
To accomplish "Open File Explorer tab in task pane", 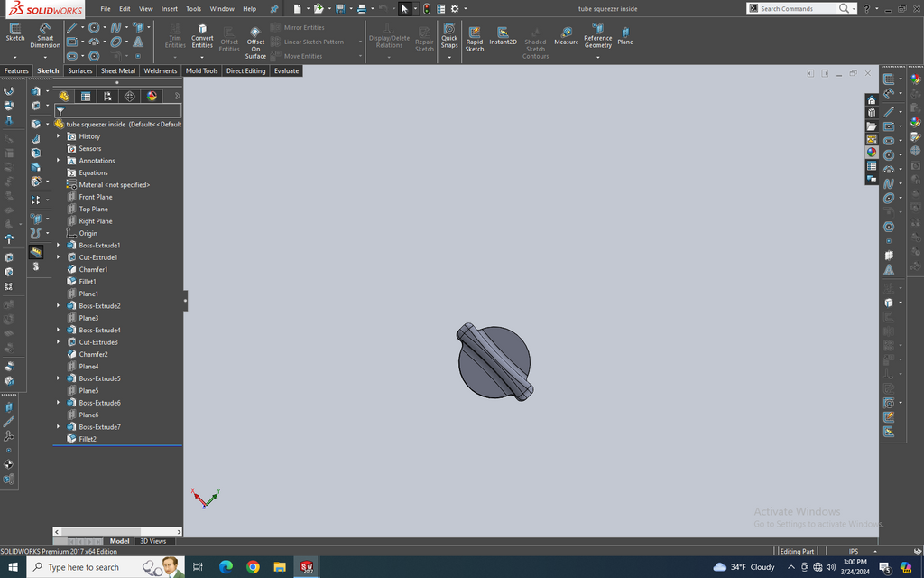I will click(872, 126).
